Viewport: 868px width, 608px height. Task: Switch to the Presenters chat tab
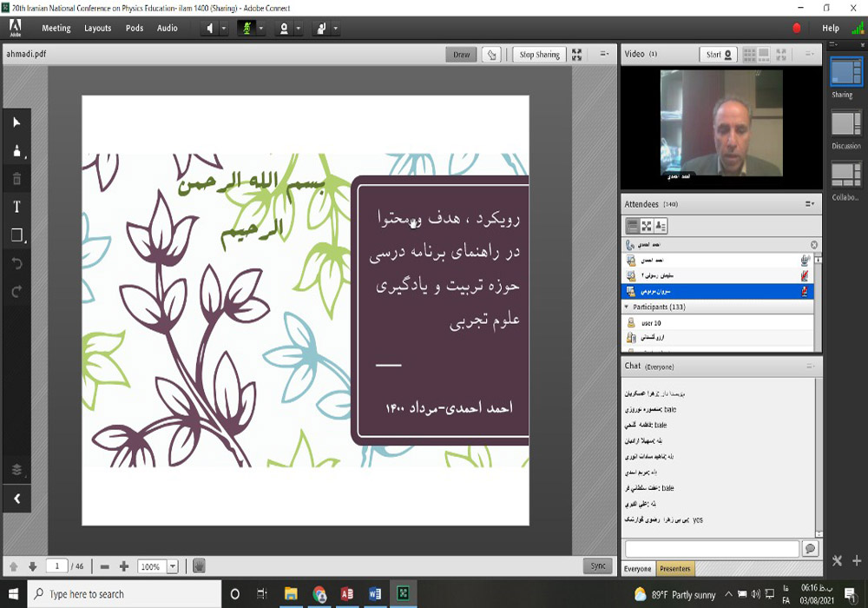click(x=675, y=569)
